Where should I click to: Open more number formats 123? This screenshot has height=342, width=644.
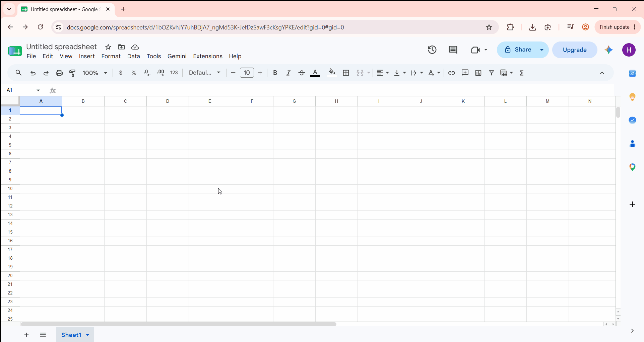[x=174, y=73]
